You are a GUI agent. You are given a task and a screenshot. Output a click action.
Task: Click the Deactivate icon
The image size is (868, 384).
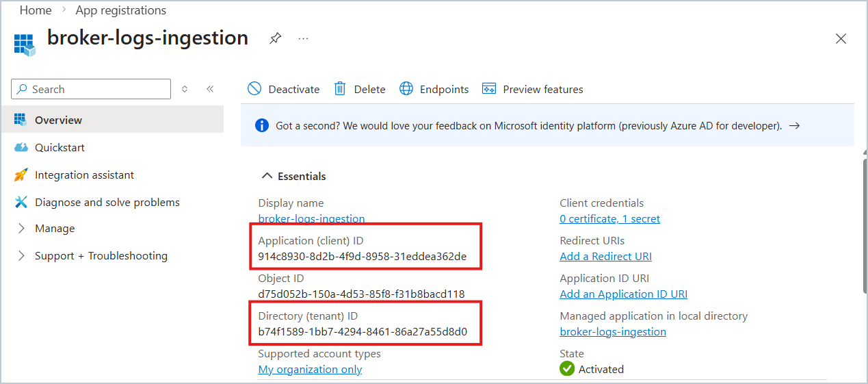coord(254,89)
